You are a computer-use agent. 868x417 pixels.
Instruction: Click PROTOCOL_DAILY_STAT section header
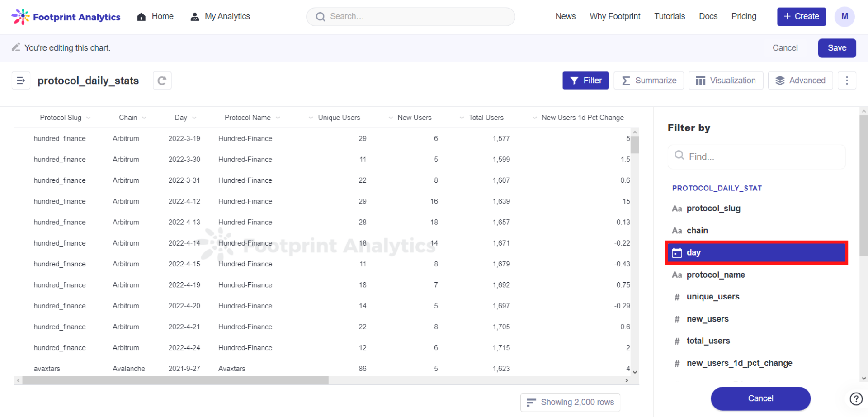click(717, 188)
